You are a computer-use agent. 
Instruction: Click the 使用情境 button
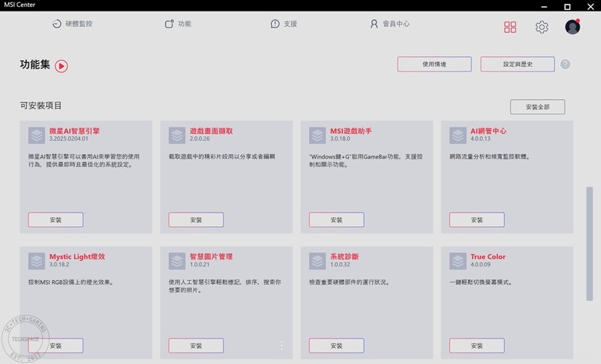tap(435, 64)
